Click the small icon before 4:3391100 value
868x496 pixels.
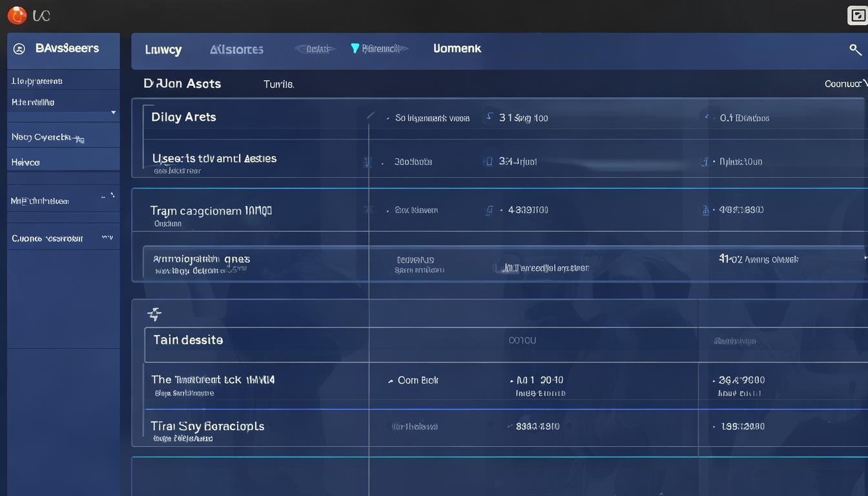click(490, 210)
